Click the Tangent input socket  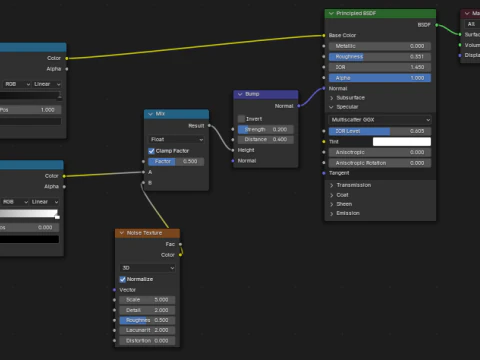click(x=324, y=173)
